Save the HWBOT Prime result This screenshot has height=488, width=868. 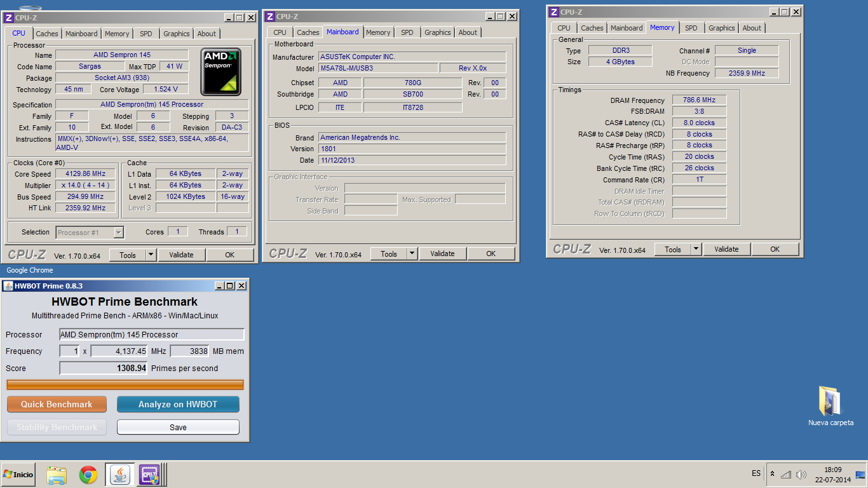click(x=178, y=427)
